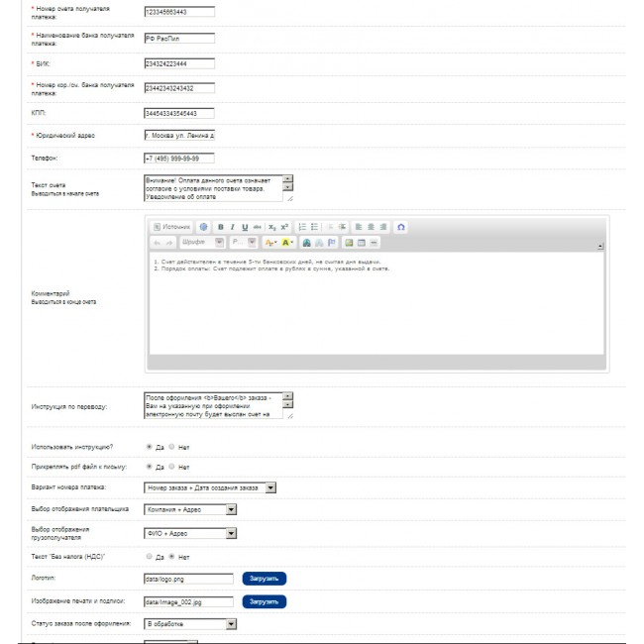644x644 pixels.
Task: Open the order status 'В обработке' dropdown
Action: pyautogui.click(x=190, y=624)
